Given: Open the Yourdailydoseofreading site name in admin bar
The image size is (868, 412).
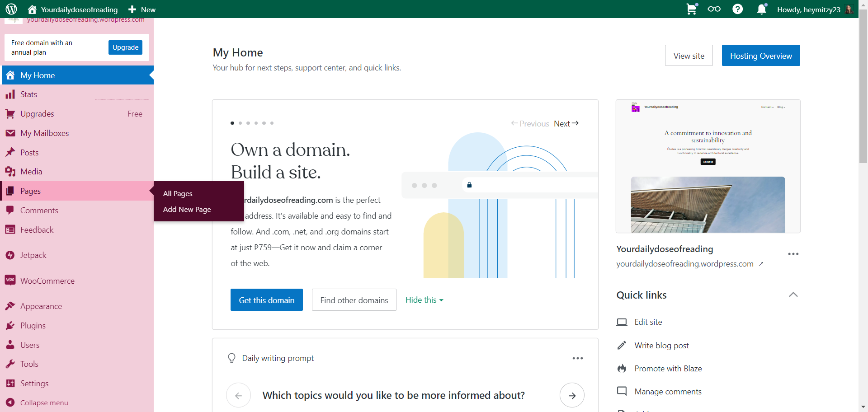Looking at the screenshot, I should (72, 9).
